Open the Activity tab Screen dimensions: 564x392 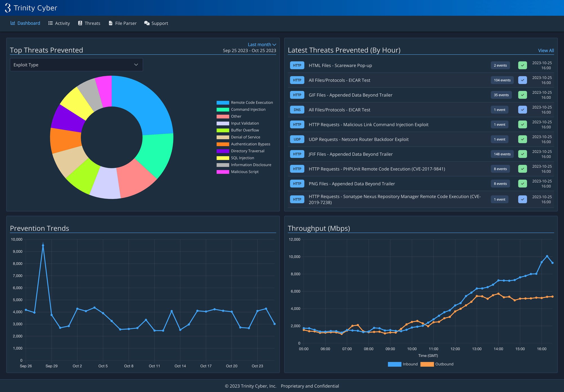(59, 23)
